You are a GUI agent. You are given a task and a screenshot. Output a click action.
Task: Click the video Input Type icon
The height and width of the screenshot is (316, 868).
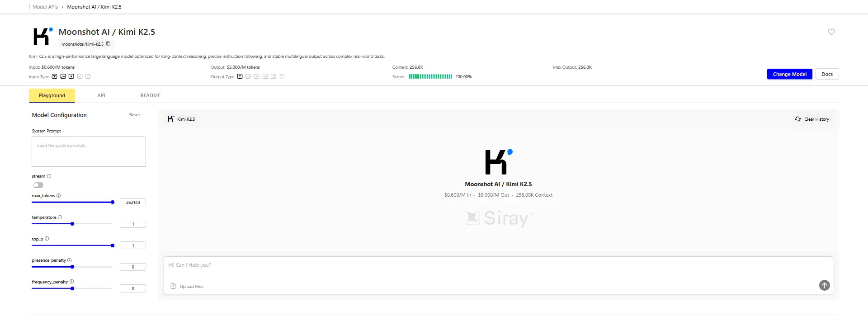[x=71, y=76]
